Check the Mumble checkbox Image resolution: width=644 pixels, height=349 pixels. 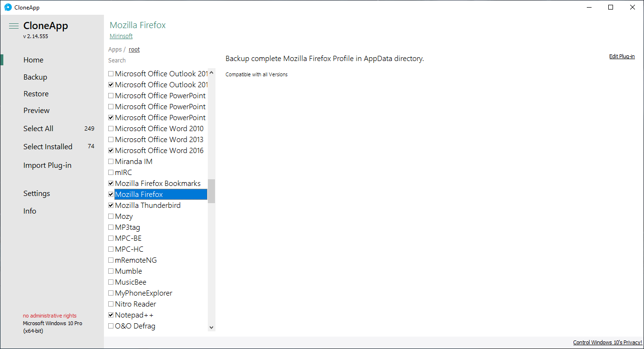111,271
